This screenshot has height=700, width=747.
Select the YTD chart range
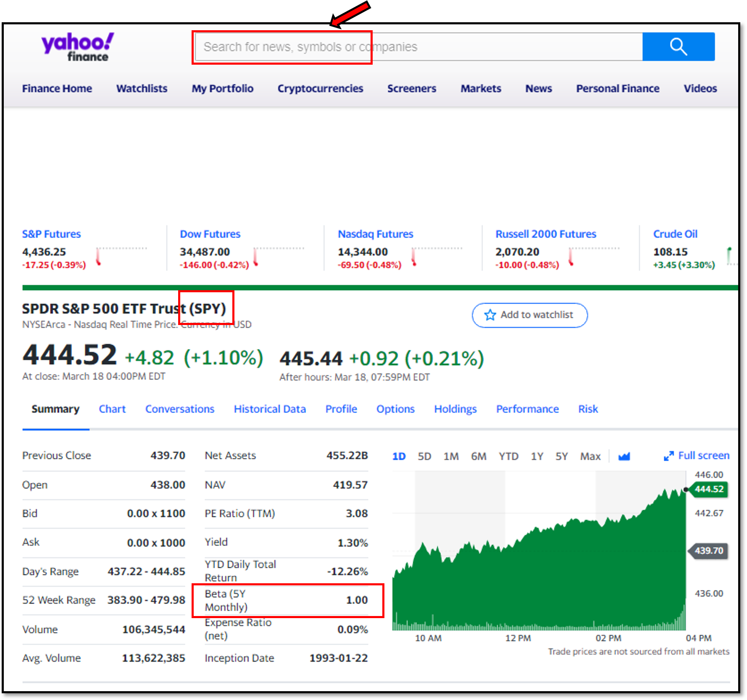click(508, 456)
